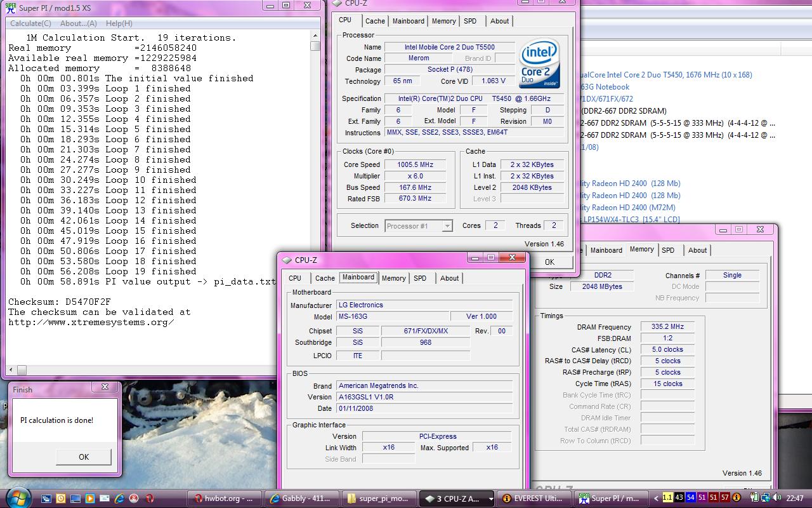
Task: Click the Manufacturer LG Electronics field
Action: [424, 305]
